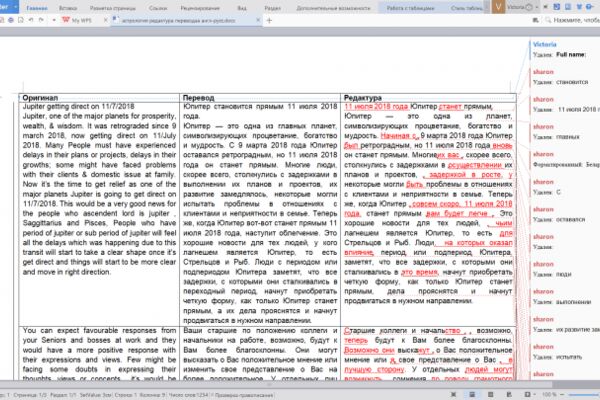The width and height of the screenshot is (600, 400).
Task: Click the print icon in quick toolbar
Action: tap(11, 20)
